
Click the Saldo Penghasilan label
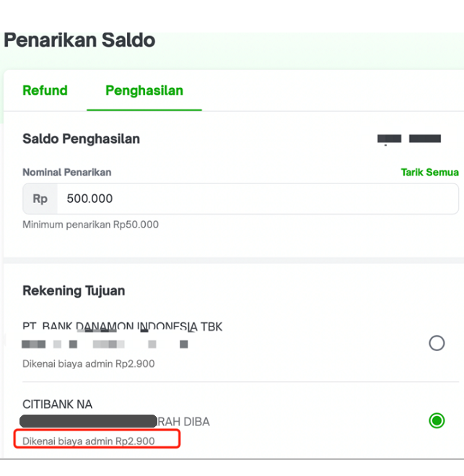tap(81, 139)
